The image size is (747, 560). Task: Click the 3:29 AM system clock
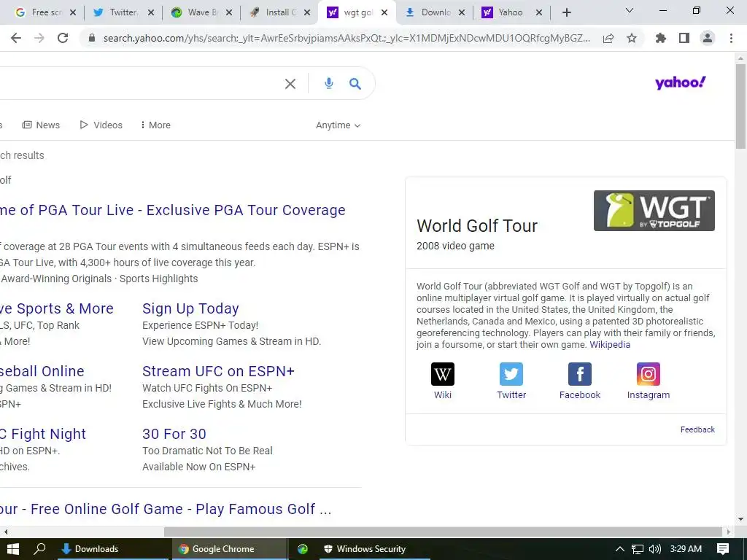point(686,549)
